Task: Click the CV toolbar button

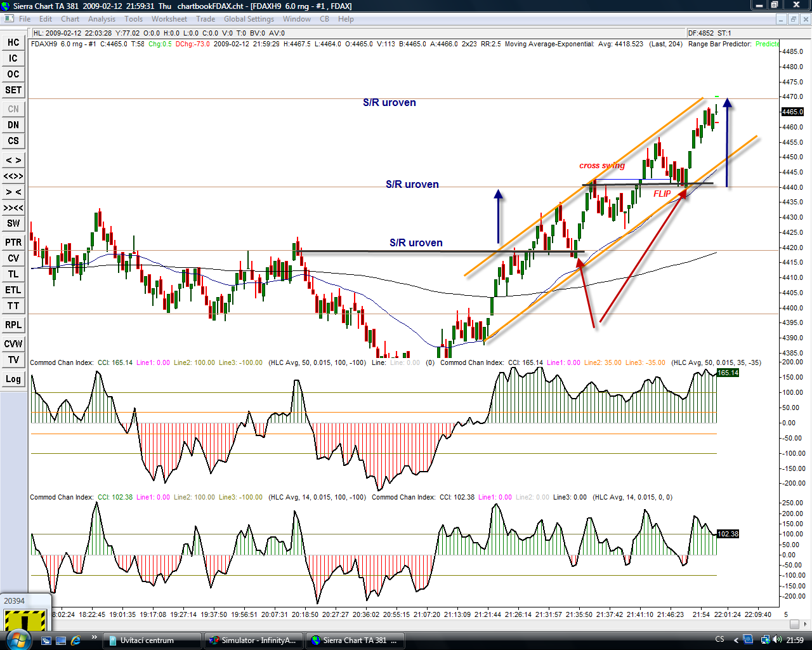Action: coord(13,258)
